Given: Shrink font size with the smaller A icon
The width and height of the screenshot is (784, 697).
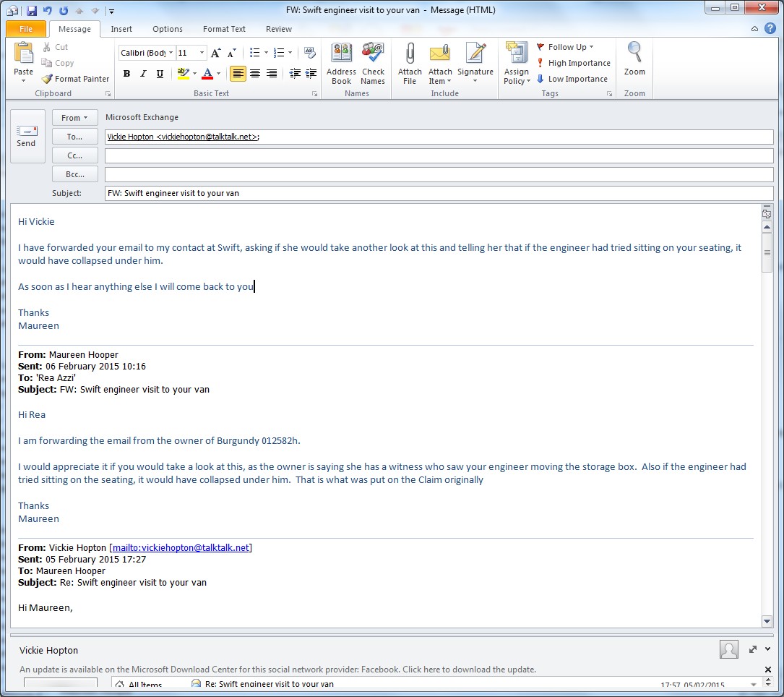Looking at the screenshot, I should coord(231,53).
